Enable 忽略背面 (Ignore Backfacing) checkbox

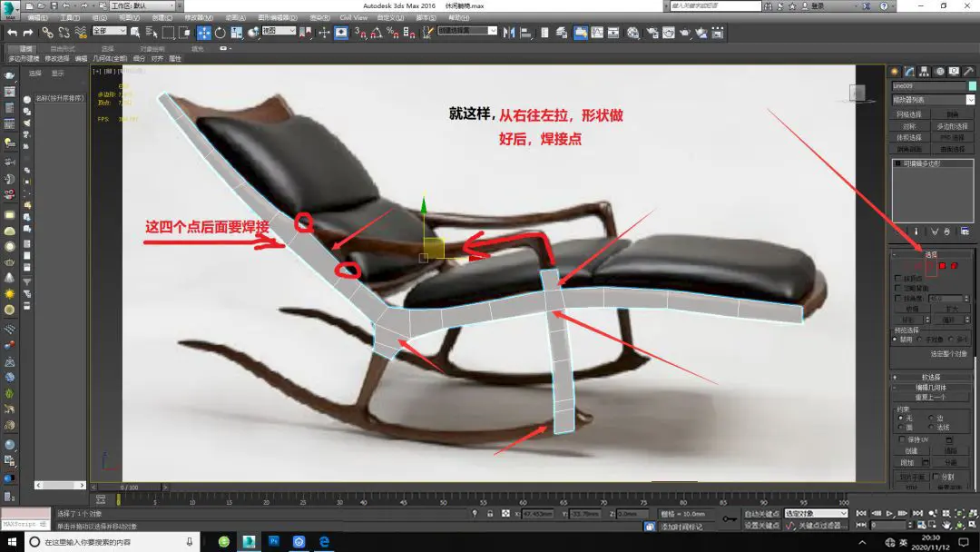pos(898,288)
